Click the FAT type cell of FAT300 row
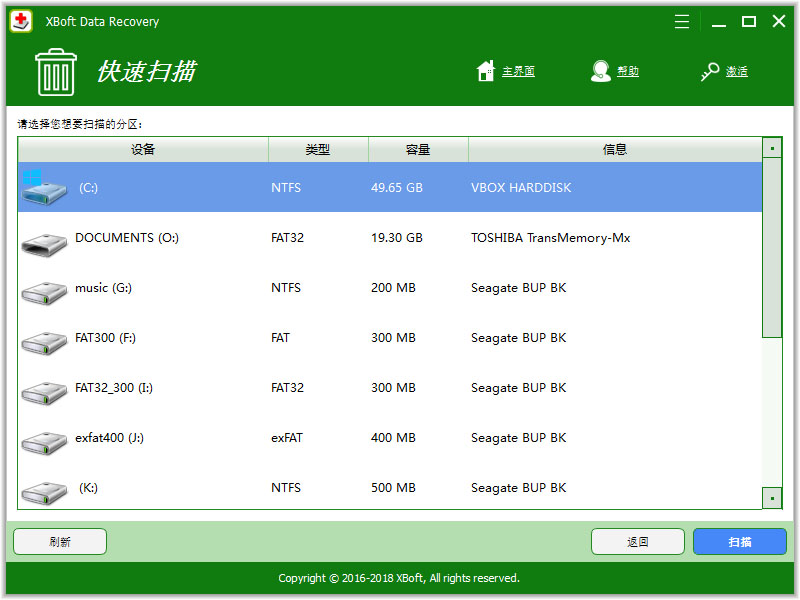800x600 pixels. click(280, 338)
